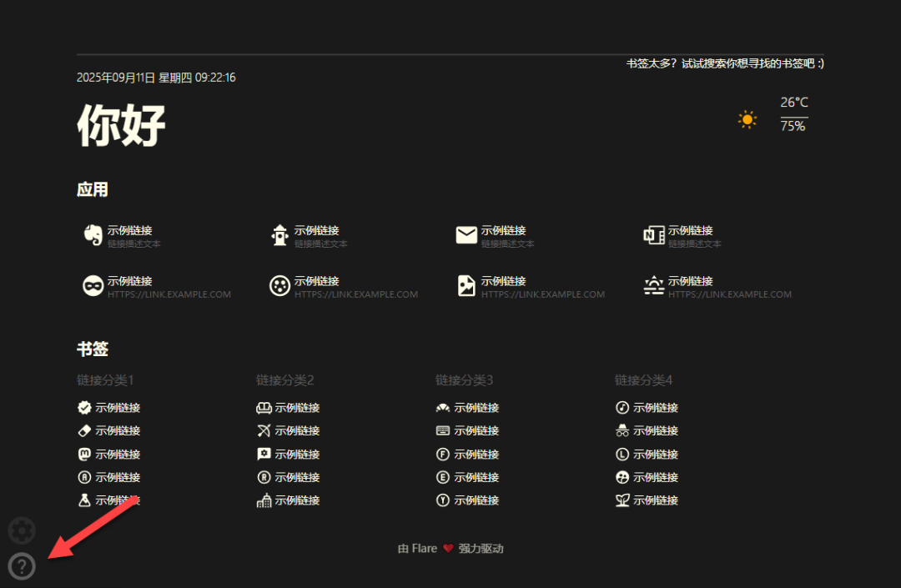Click the sunny weather icon
Screen dimensions: 901x588
point(747,119)
